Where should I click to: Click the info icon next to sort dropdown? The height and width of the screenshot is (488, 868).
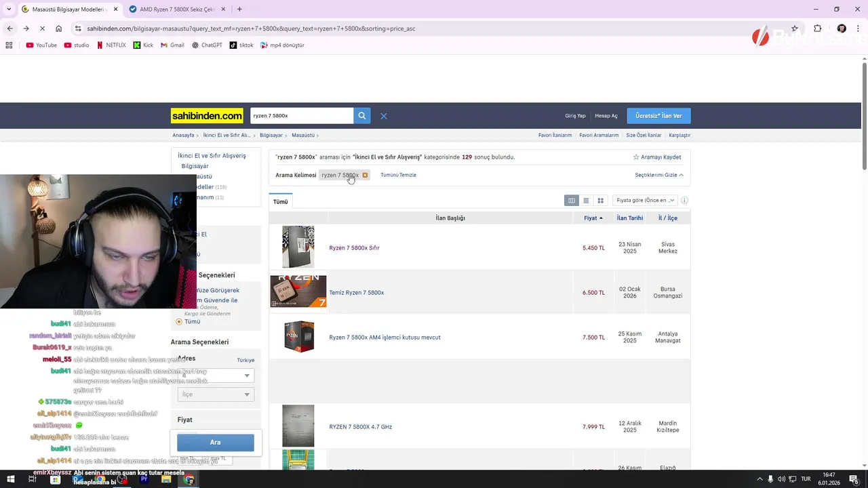tap(684, 201)
